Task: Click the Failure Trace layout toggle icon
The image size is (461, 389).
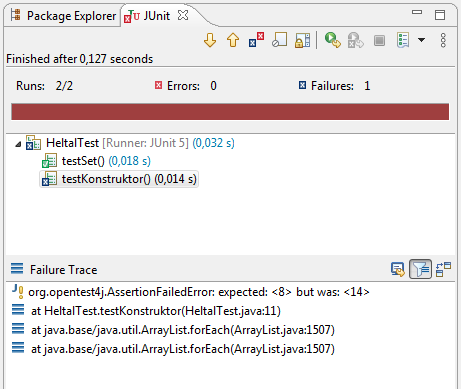Action: (443, 269)
